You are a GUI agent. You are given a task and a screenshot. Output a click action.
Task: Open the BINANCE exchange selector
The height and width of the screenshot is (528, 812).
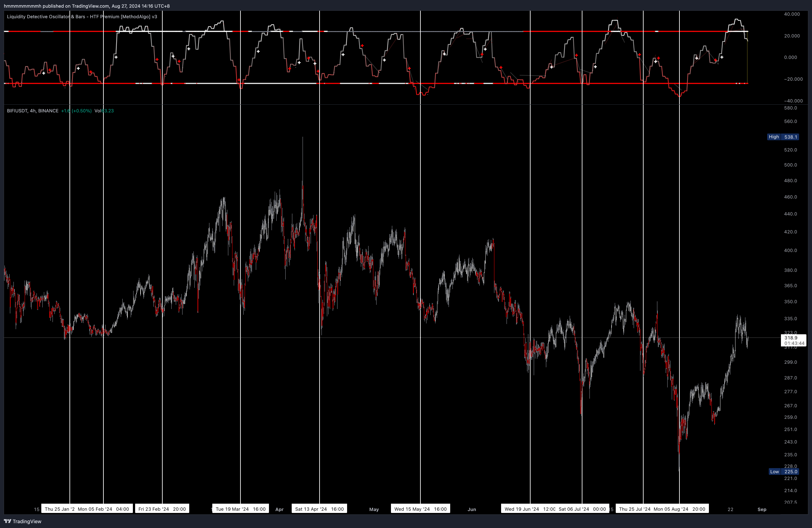(x=48, y=110)
